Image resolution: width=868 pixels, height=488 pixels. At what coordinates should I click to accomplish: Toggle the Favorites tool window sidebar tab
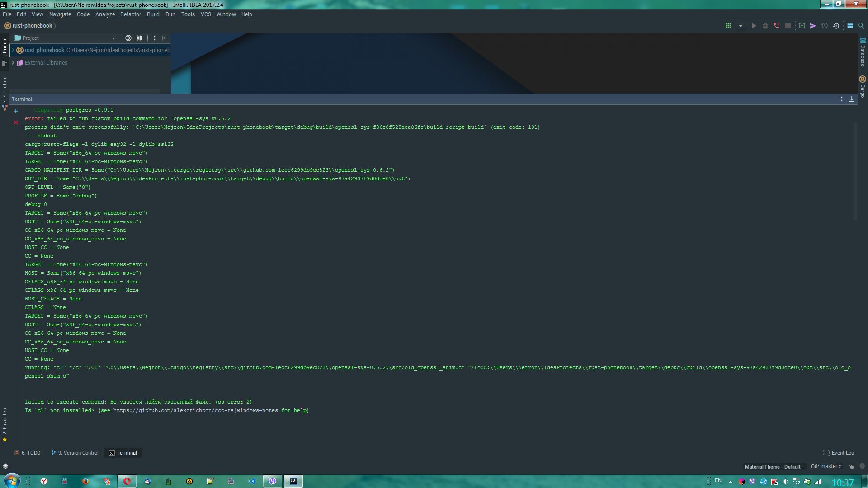[5, 425]
